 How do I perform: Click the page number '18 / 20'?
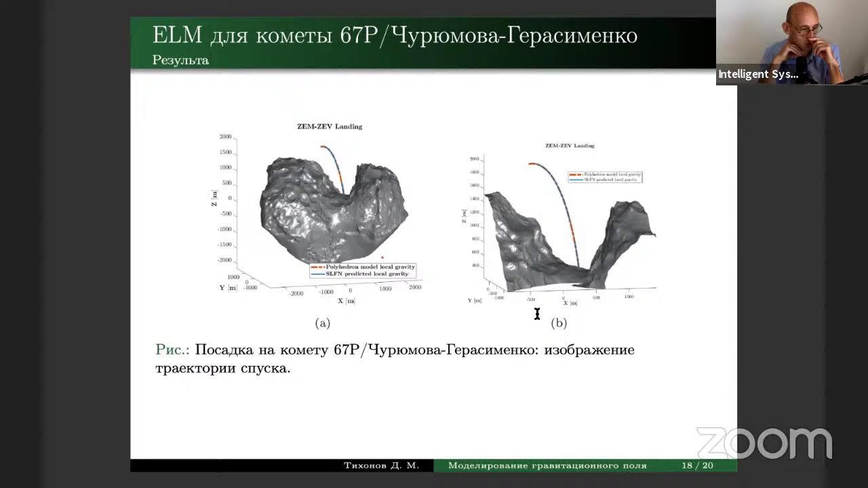pos(697,466)
